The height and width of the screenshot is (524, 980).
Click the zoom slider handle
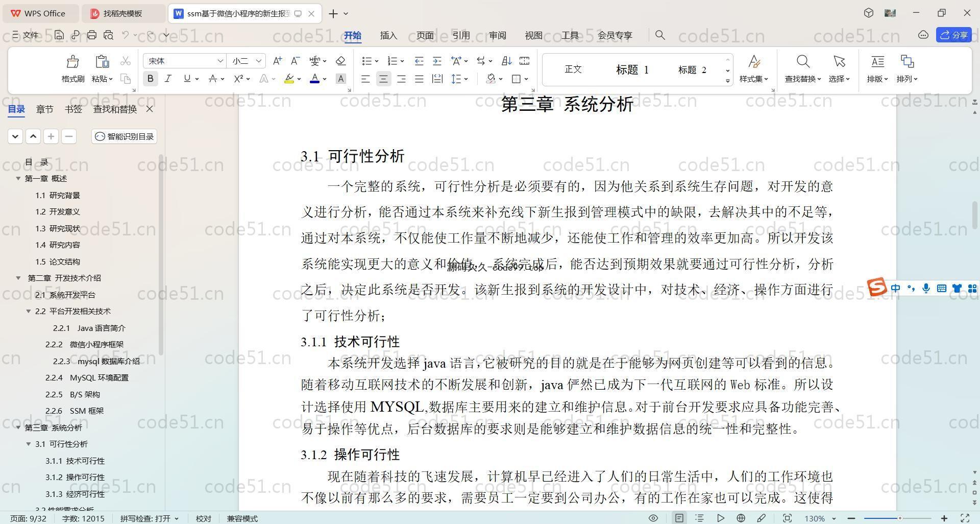(899, 518)
